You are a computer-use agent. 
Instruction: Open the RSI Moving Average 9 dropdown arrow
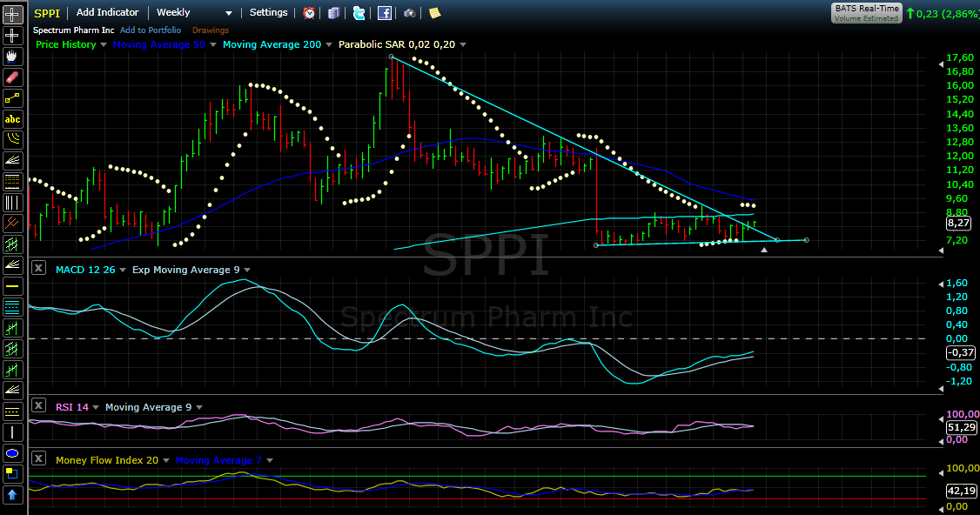(199, 407)
